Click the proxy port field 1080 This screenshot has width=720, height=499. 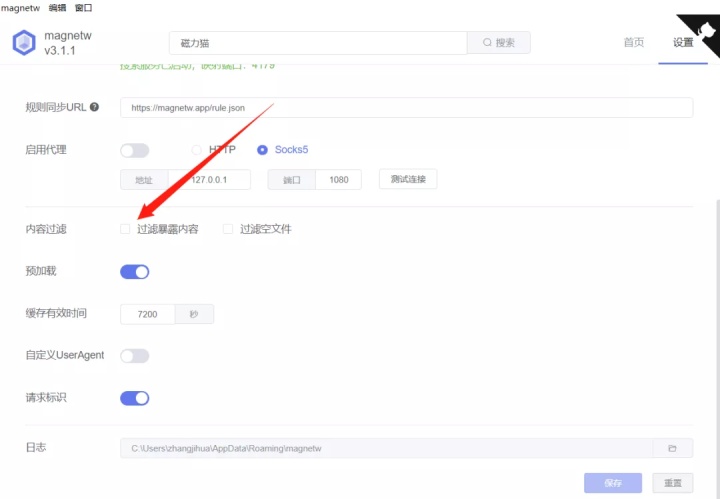(x=338, y=179)
